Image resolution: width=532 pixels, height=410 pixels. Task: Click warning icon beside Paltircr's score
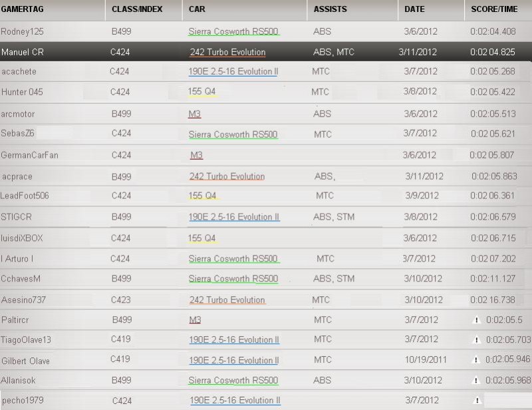[x=475, y=320]
